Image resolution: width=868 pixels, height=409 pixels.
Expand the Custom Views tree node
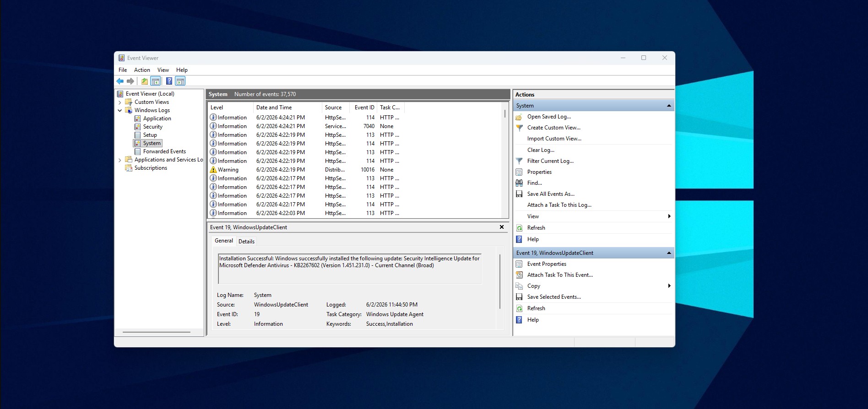pos(120,102)
